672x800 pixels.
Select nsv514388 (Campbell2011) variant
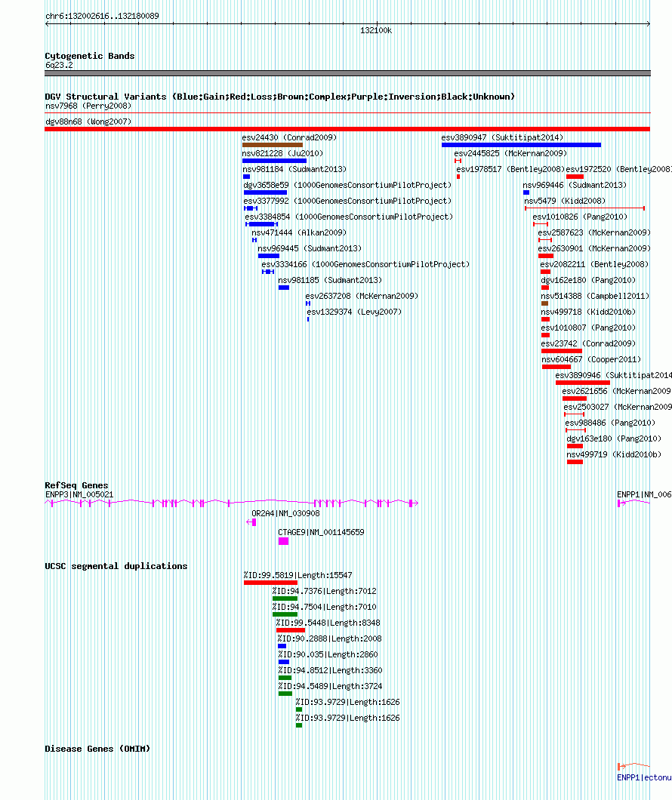click(x=595, y=296)
